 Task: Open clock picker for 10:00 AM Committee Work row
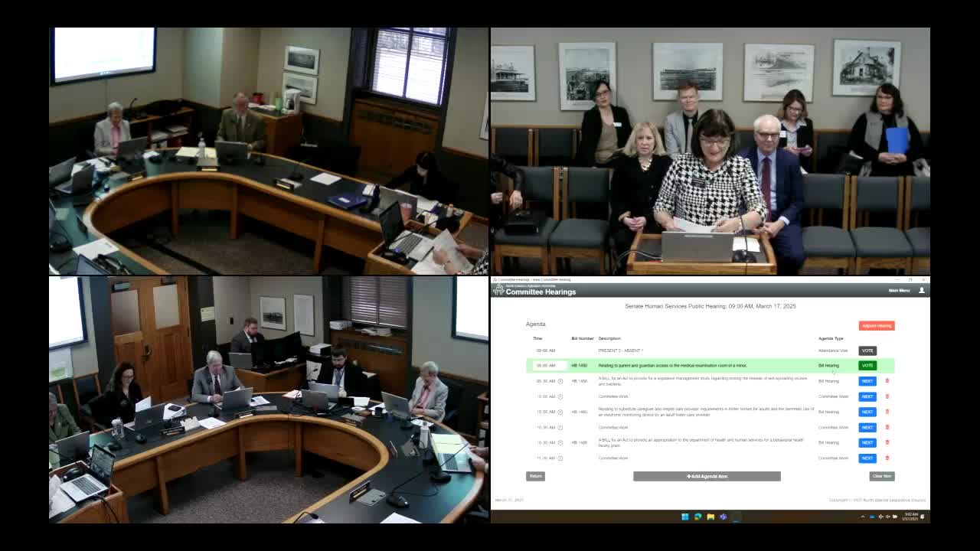(560, 396)
